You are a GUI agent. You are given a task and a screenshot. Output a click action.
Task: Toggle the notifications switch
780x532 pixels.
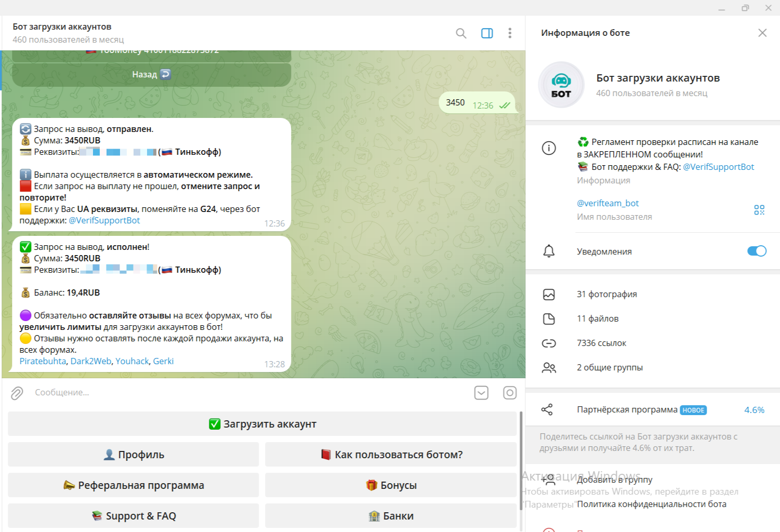coord(757,251)
